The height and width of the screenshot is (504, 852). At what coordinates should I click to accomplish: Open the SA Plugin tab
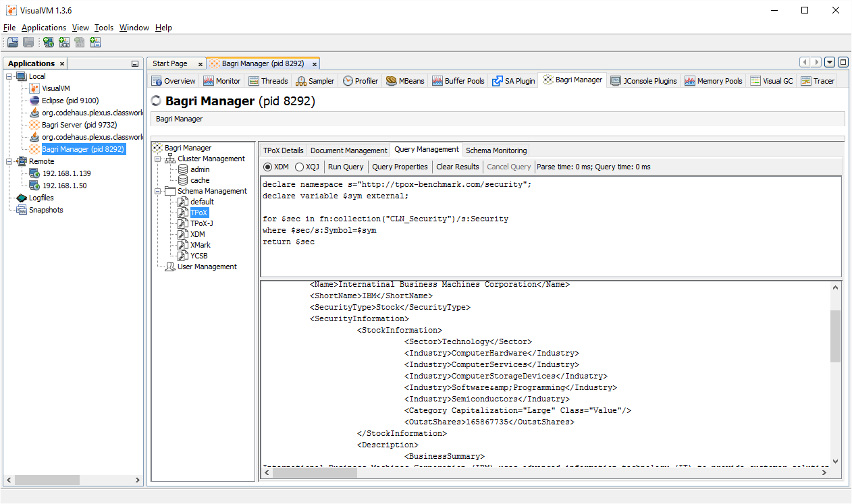(x=514, y=81)
